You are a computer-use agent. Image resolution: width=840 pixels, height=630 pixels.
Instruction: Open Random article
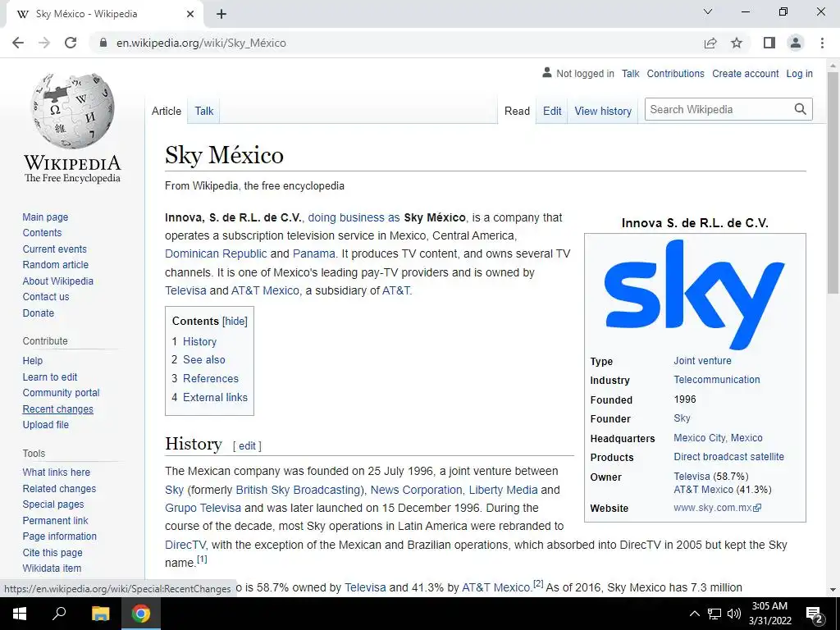[x=55, y=265]
